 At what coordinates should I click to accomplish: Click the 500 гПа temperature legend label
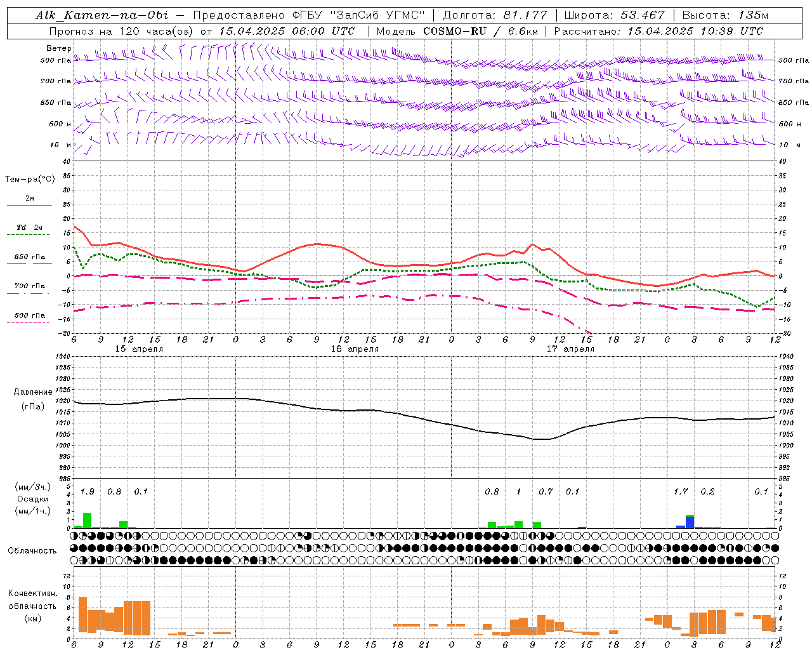(29, 315)
